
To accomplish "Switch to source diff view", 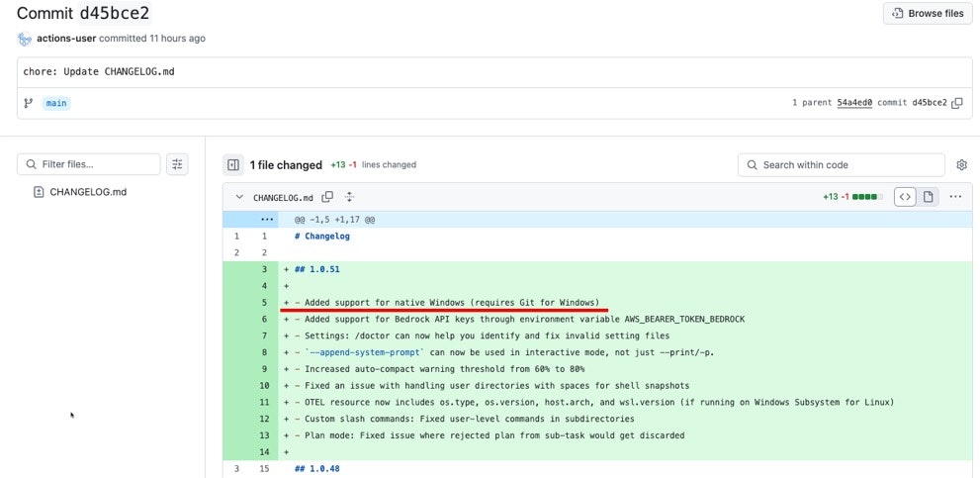I will pyautogui.click(x=905, y=197).
